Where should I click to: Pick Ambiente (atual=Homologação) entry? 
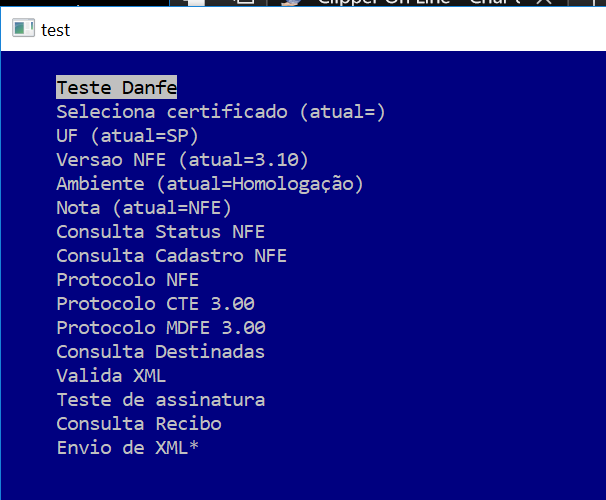click(209, 184)
